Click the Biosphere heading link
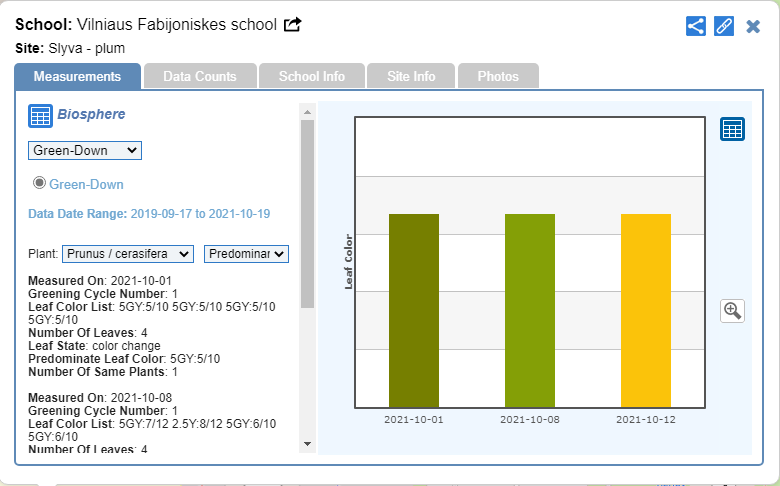The image size is (780, 486). pyautogui.click(x=91, y=115)
